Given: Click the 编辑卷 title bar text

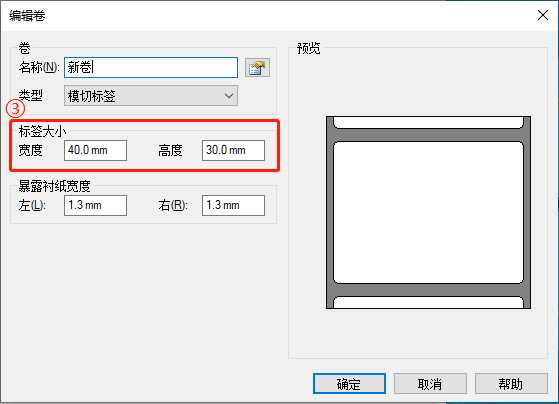Looking at the screenshot, I should click(27, 16).
